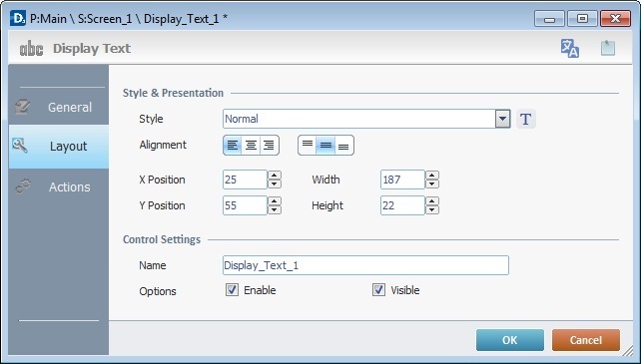Increase the Width spinner value
Image resolution: width=641 pixels, height=364 pixels.
tap(432, 176)
